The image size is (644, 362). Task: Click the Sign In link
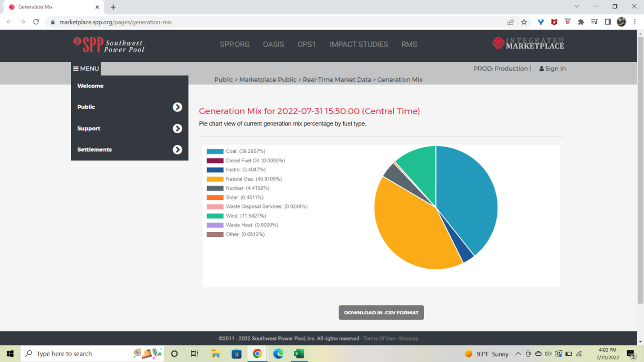point(553,69)
